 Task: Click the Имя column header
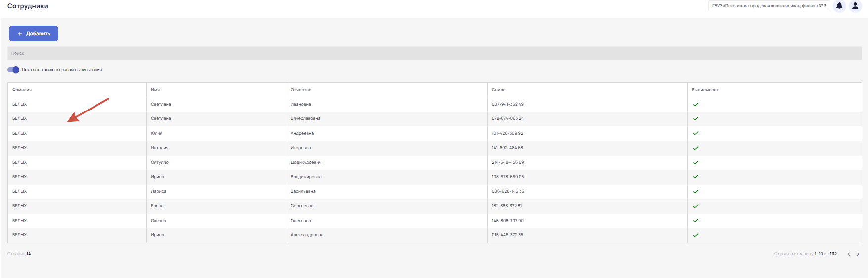155,90
